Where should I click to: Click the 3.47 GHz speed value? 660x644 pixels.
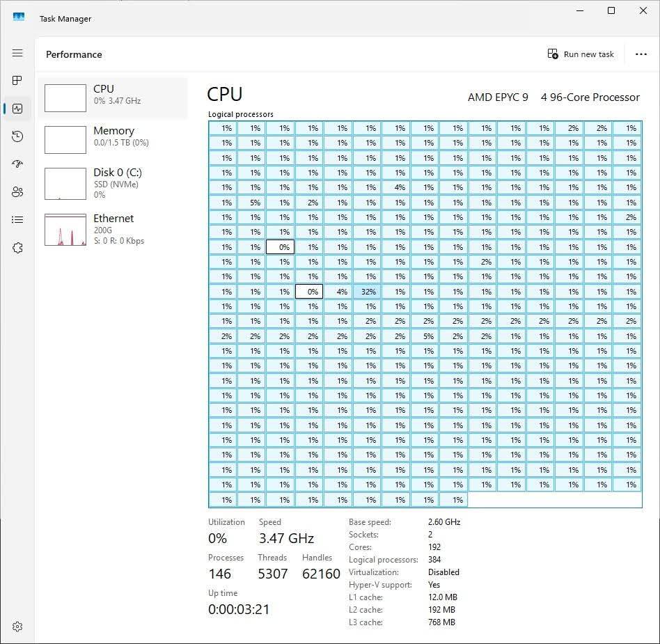286,538
